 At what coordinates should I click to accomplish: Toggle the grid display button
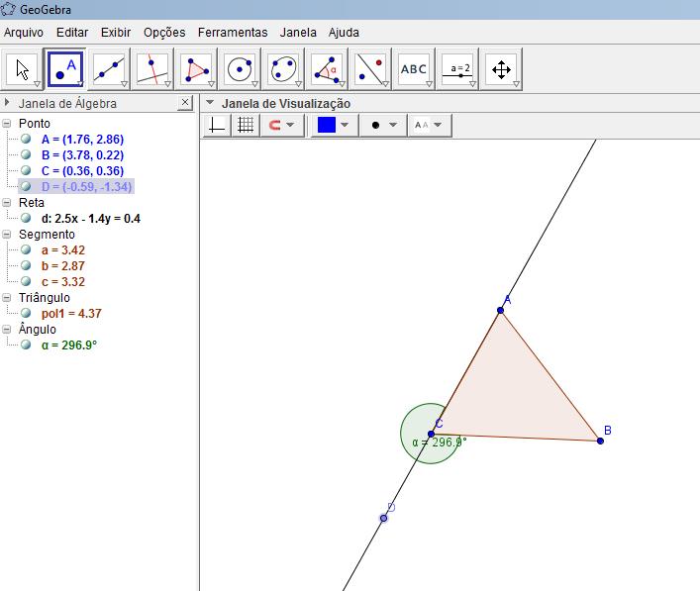(246, 126)
